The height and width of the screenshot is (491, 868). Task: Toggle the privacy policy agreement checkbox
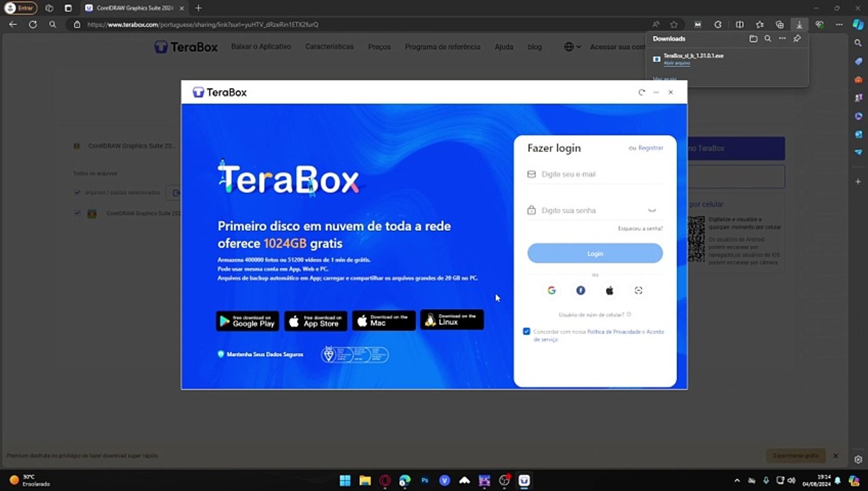[x=526, y=331]
